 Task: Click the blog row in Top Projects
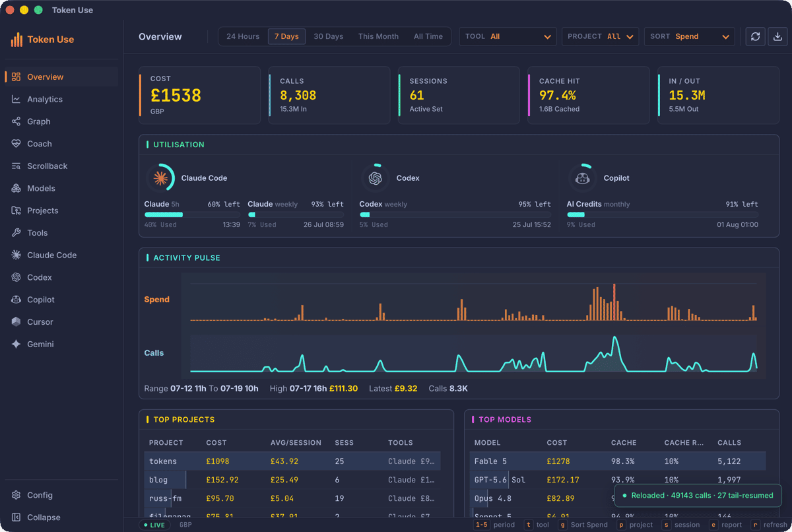(292, 480)
